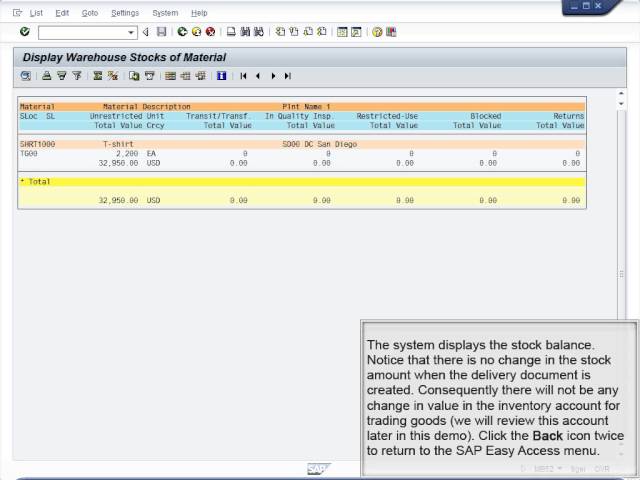Click the green Back icon

click(182, 32)
